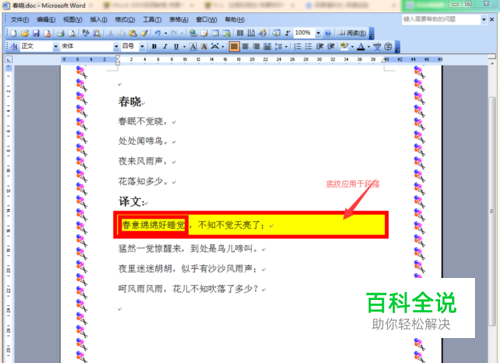This screenshot has width=500, height=363.
Task: Create a new blank document
Action: 13,33
